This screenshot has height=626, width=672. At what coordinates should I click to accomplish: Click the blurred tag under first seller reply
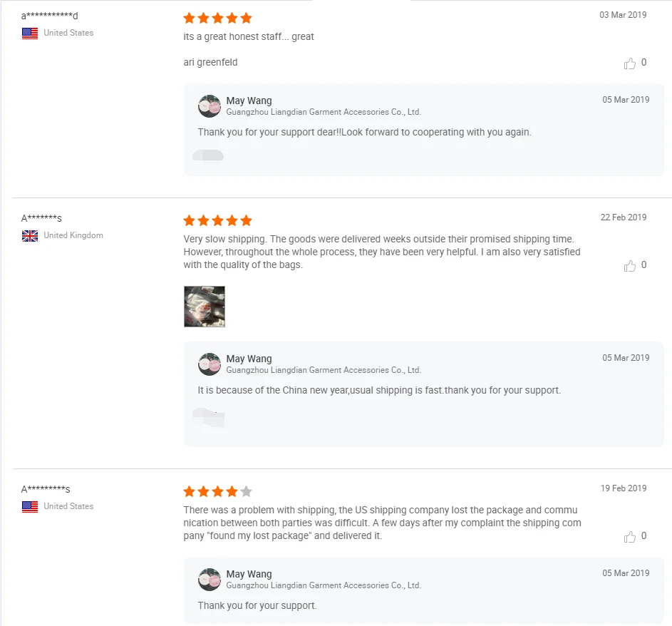pyautogui.click(x=208, y=155)
